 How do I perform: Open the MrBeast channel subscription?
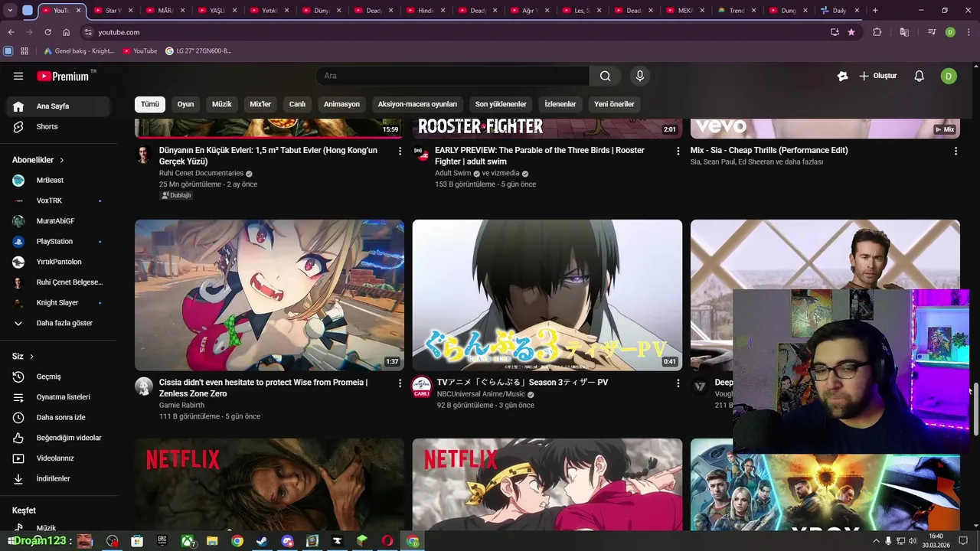point(58,181)
